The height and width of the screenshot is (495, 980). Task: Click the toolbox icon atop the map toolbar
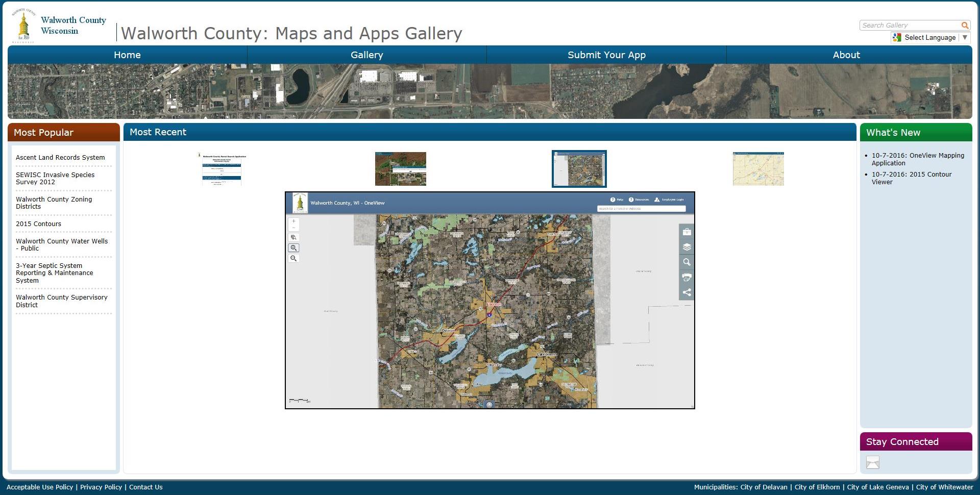pos(687,232)
